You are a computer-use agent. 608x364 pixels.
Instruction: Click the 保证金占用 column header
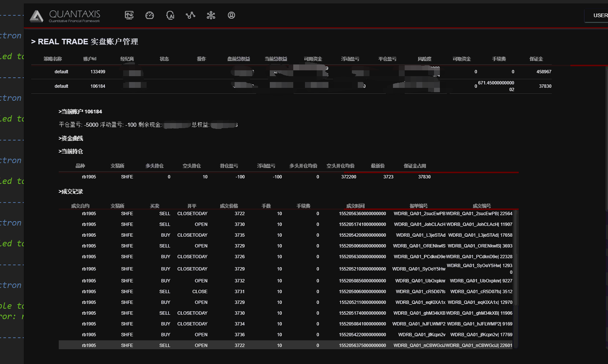click(415, 166)
